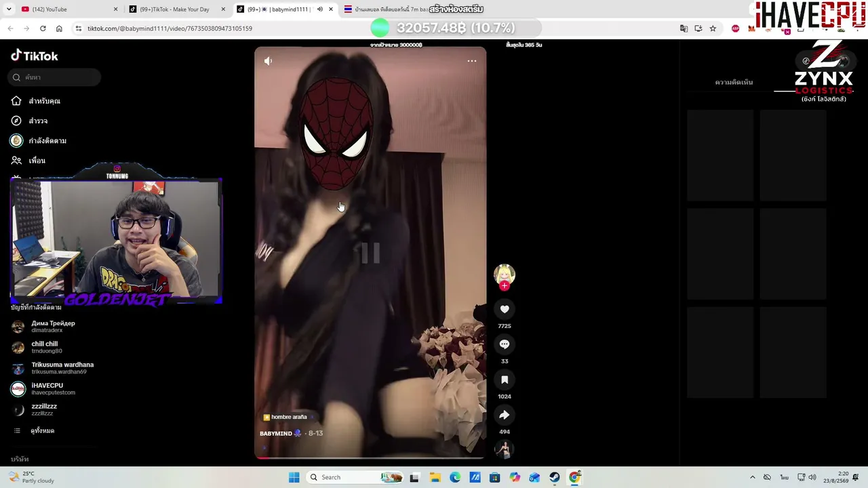Click the pause indicator on the video
Viewport: 868px width, 488px height.
(370, 253)
